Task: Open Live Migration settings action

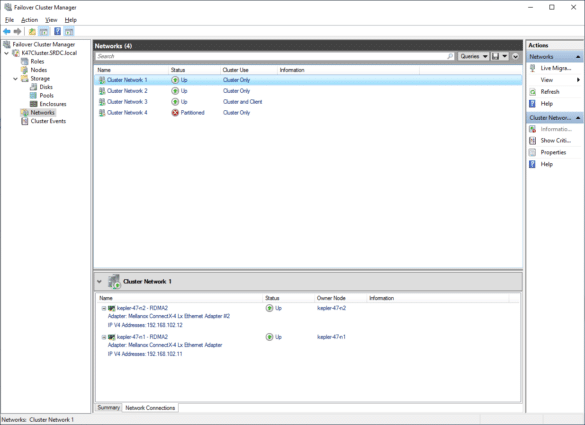Action: [x=555, y=68]
